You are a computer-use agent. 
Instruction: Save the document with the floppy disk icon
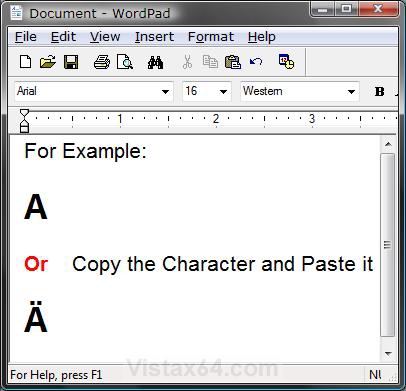(71, 62)
